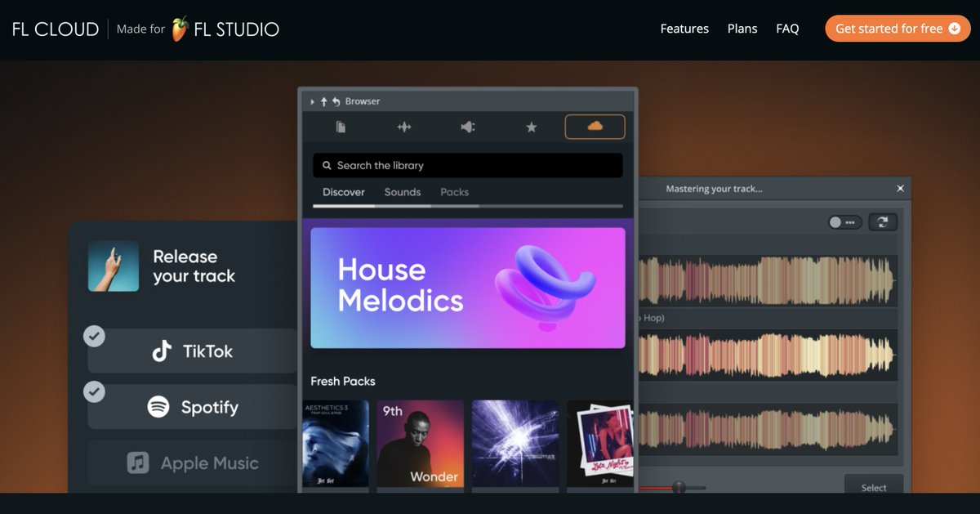Open the FAQ nav item

787,29
